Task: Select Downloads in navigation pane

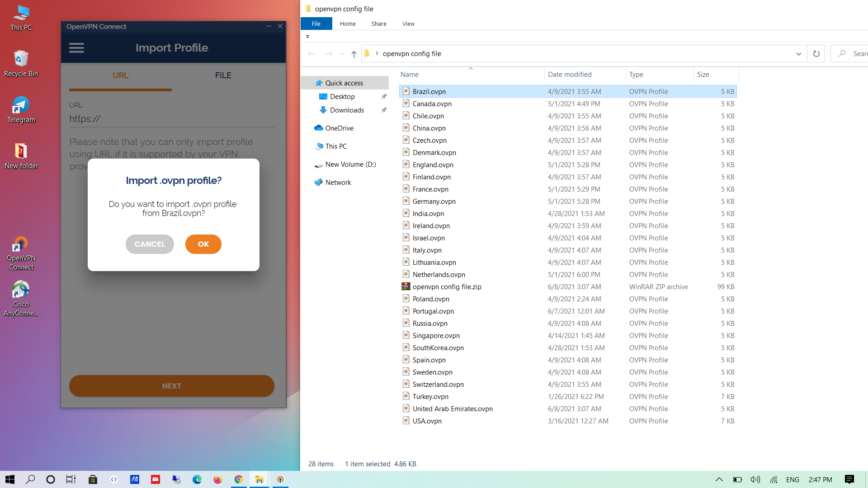Action: (347, 110)
